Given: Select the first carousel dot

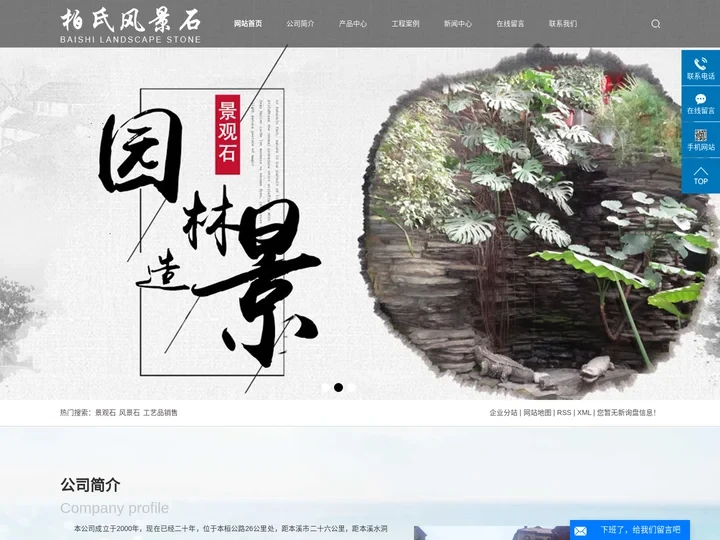Looking at the screenshot, I should (x=326, y=387).
